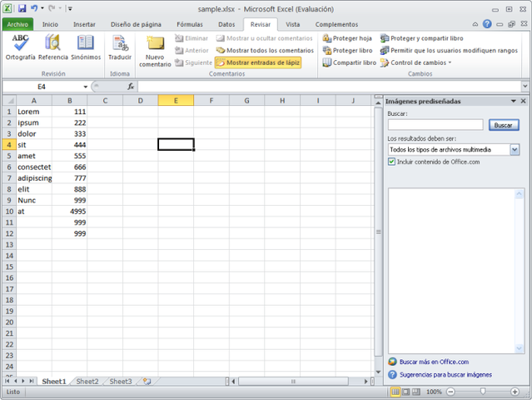Switch to the Complementos tab
This screenshot has width=532, height=400.
(x=336, y=24)
